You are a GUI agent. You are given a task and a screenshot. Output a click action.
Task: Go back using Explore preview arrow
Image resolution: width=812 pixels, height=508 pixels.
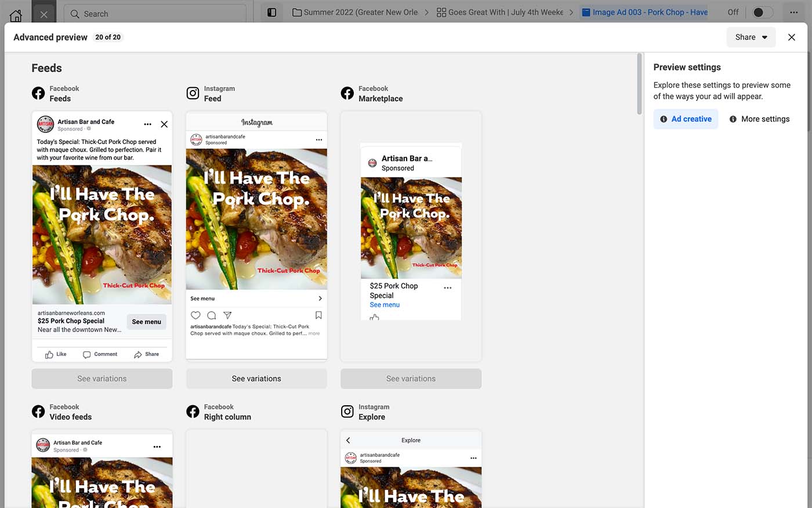click(x=348, y=440)
